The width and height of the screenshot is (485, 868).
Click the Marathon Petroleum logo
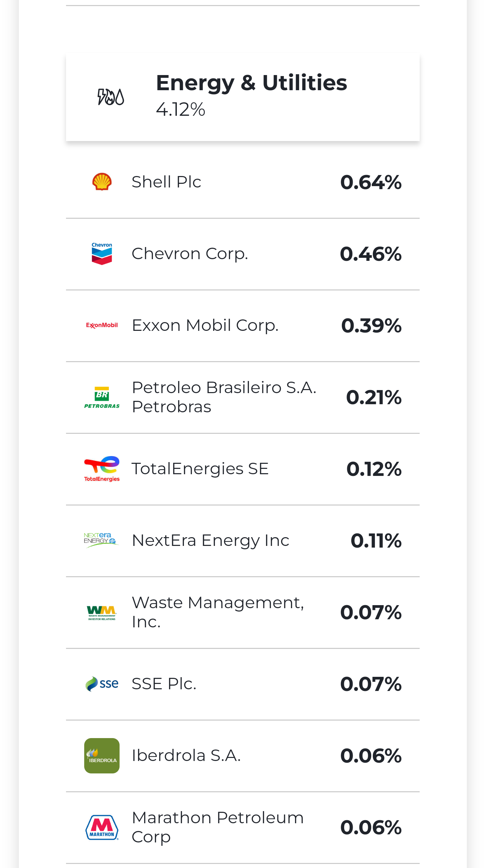[x=102, y=827]
